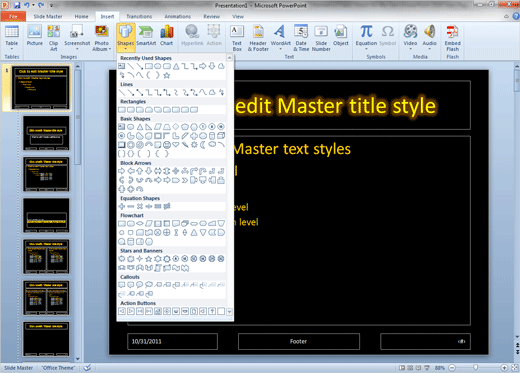The image size is (520, 373).
Task: Open the File tab
Action: pyautogui.click(x=13, y=16)
